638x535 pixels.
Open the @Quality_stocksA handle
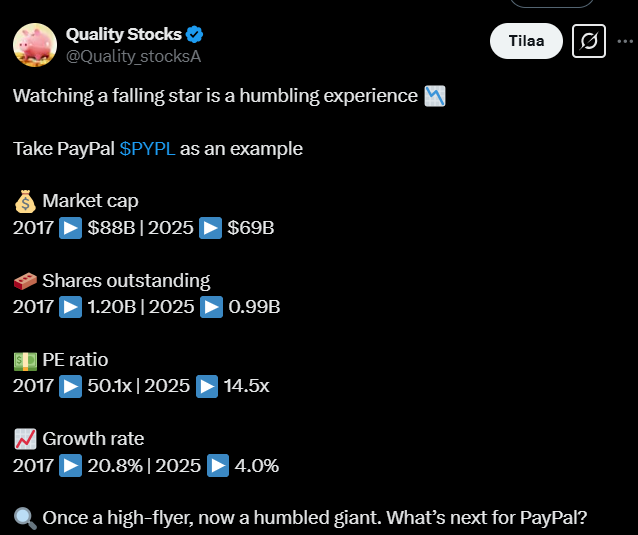[x=133, y=56]
